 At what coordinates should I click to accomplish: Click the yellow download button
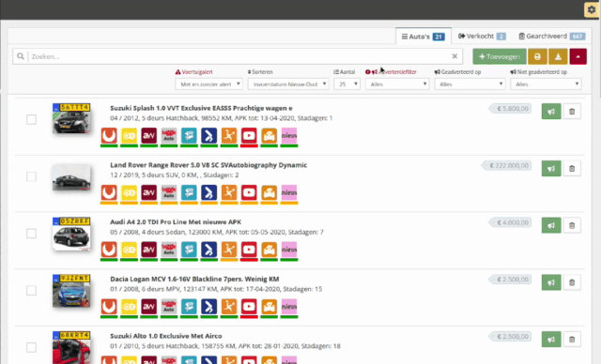[558, 56]
